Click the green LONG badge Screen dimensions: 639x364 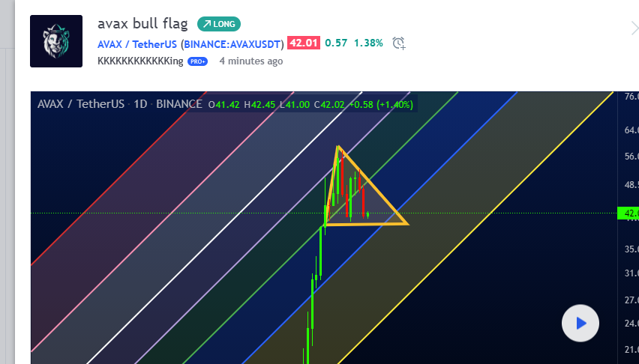click(219, 24)
